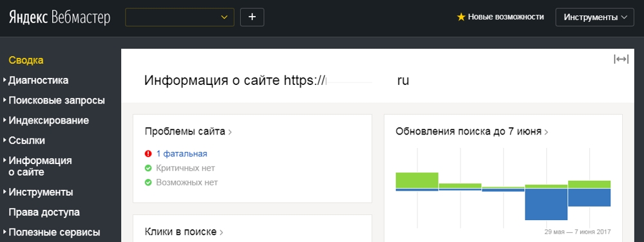Click green check beside Критичных нет
Viewport: 644px width, 242px height.
tap(148, 168)
